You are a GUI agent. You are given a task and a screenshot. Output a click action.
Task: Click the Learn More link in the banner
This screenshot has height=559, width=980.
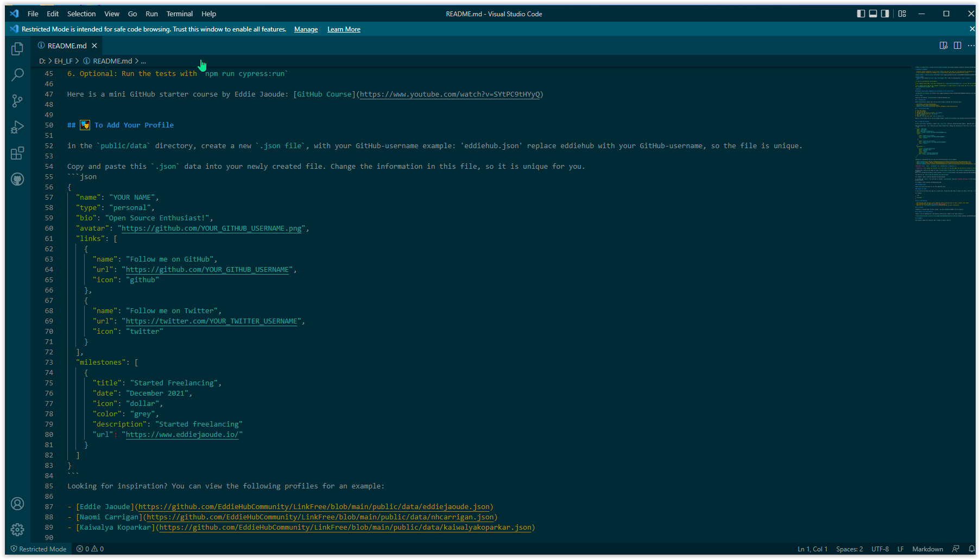click(344, 29)
